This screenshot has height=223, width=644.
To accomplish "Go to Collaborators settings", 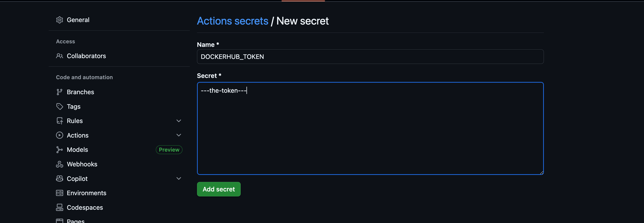I will point(86,56).
